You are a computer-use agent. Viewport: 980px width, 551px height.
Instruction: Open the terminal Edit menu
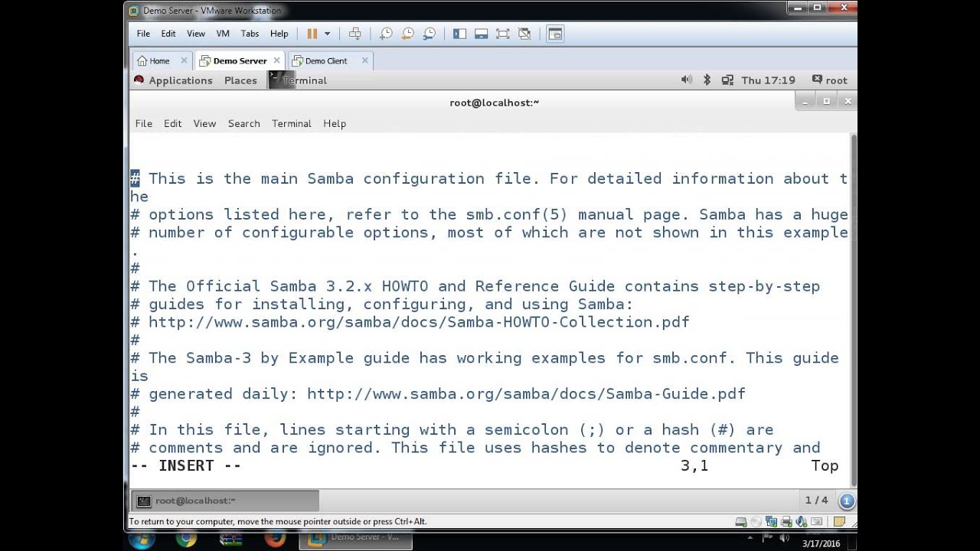[x=172, y=123]
